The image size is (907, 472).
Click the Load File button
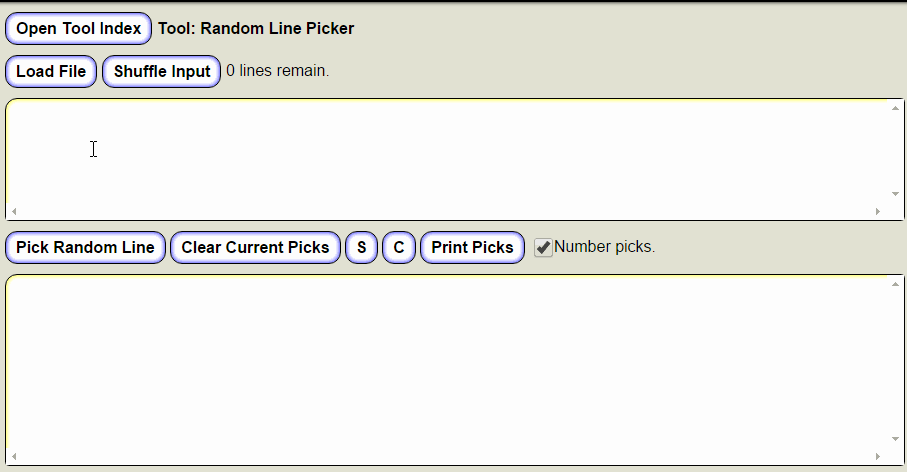[51, 72]
